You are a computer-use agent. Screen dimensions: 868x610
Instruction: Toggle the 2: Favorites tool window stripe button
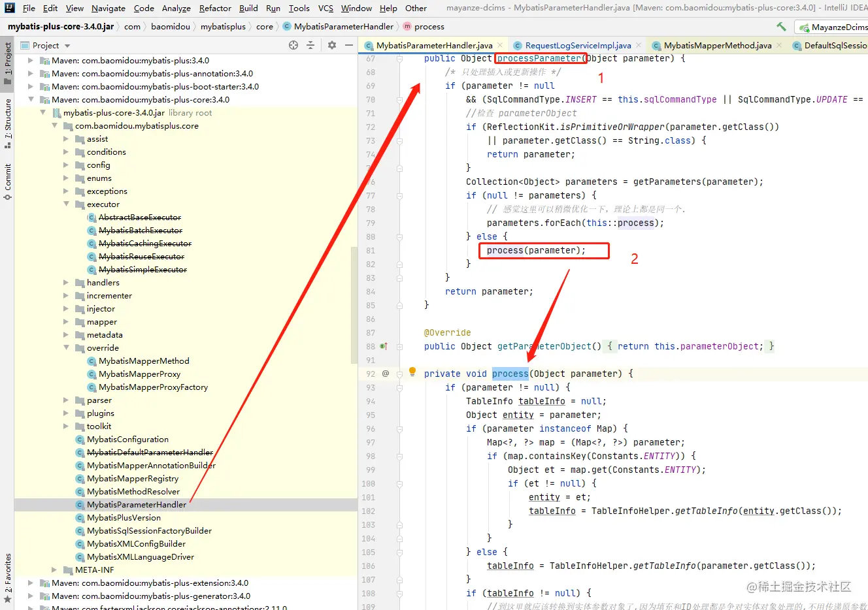tap(8, 579)
